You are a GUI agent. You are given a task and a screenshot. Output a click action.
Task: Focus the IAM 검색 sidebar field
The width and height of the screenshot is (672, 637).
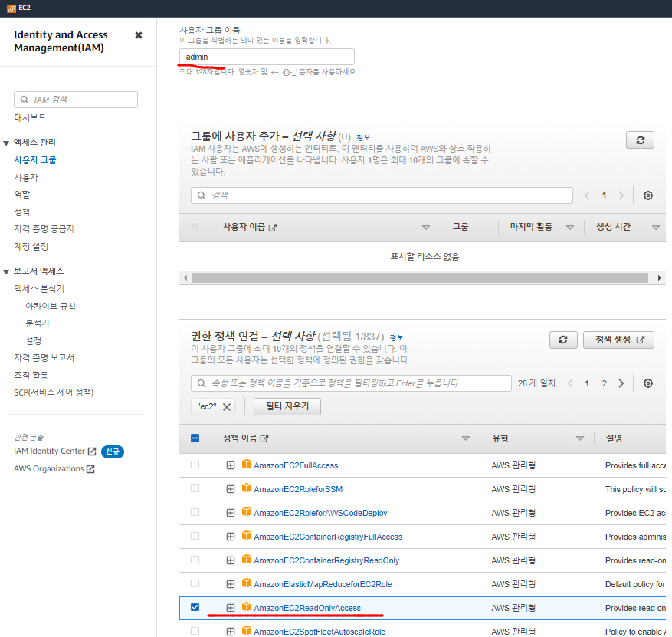click(x=76, y=100)
